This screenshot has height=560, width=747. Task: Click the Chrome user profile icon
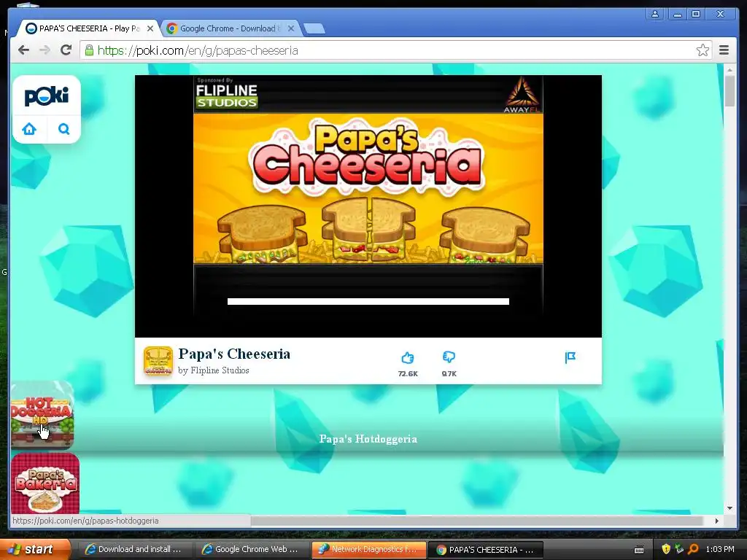[655, 15]
